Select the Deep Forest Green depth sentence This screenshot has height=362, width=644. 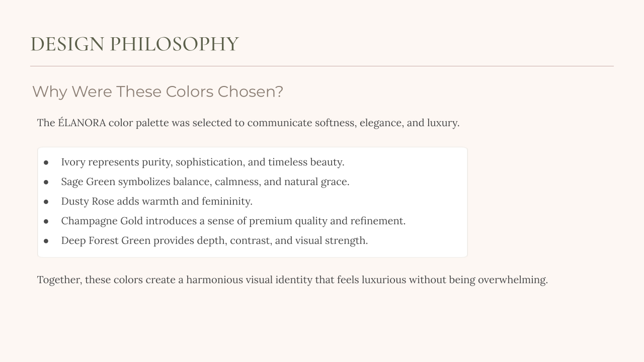(214, 240)
